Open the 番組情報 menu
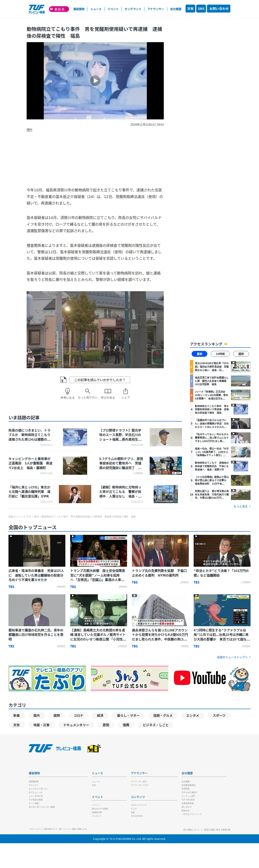Screen dimensions: 259x868 (x=79, y=9)
